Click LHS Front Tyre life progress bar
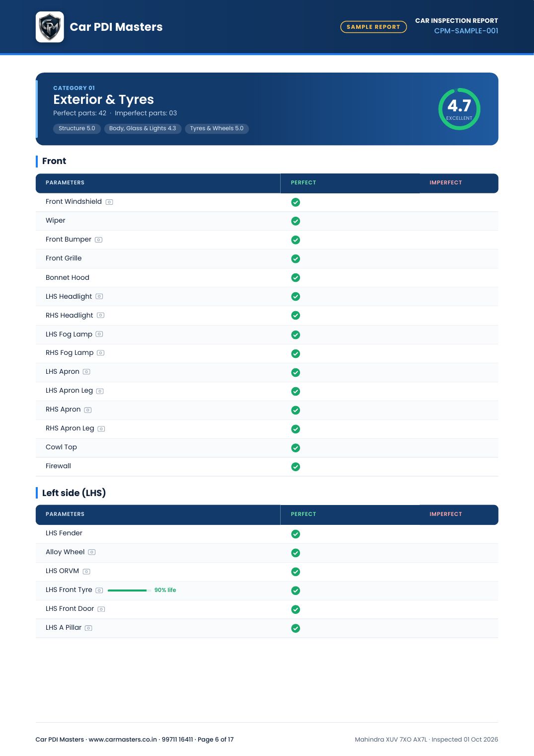534x756 pixels. (129, 590)
